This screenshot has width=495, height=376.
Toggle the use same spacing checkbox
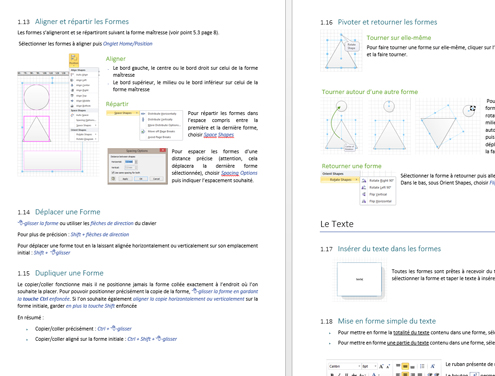(113, 172)
